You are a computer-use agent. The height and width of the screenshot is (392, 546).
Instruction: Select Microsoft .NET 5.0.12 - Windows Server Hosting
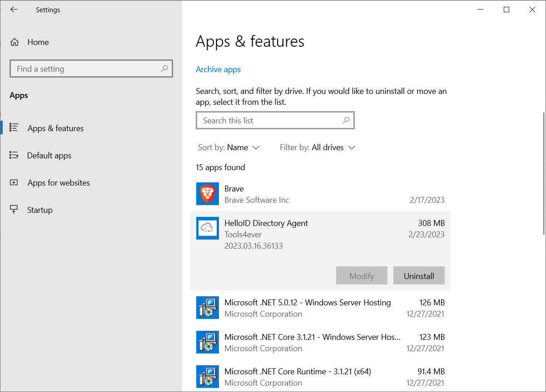(308, 303)
